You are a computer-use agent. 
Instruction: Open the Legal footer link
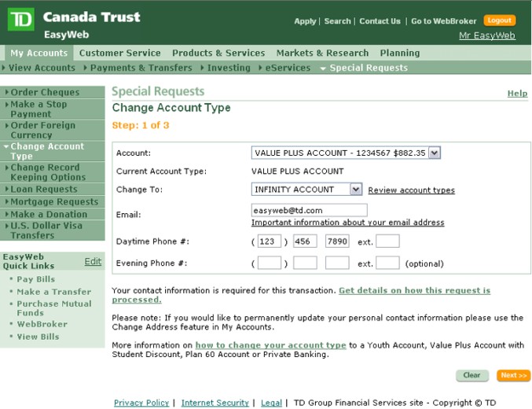pyautogui.click(x=271, y=403)
